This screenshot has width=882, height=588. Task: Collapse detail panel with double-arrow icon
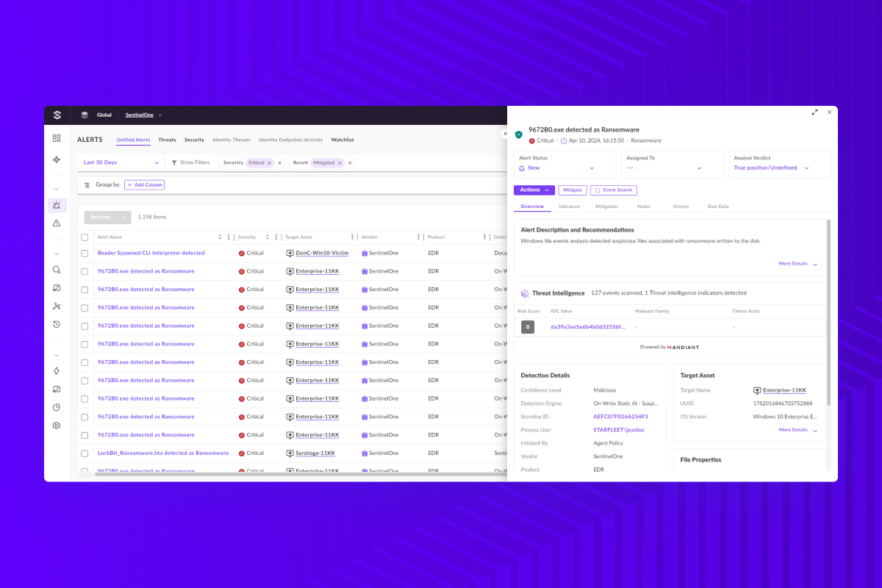point(505,134)
